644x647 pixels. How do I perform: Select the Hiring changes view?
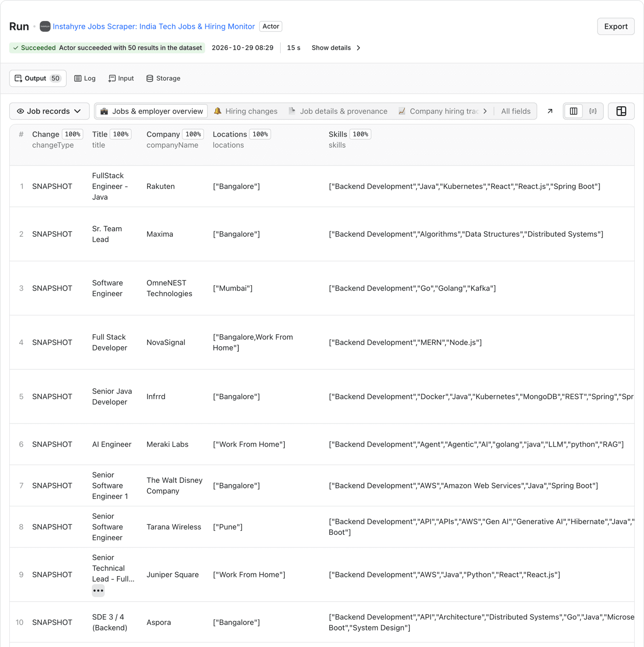[246, 111]
